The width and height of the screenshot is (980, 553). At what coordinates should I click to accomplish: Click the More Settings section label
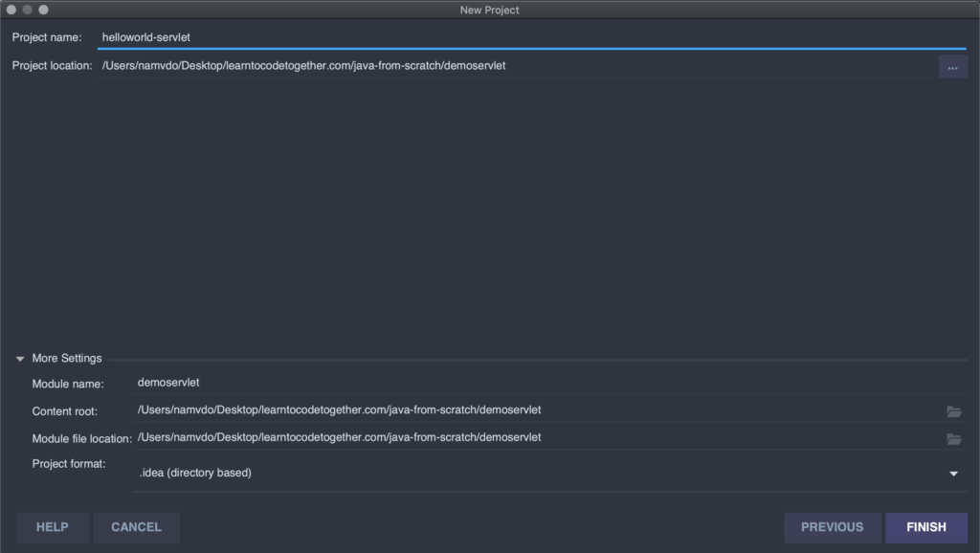coord(67,359)
